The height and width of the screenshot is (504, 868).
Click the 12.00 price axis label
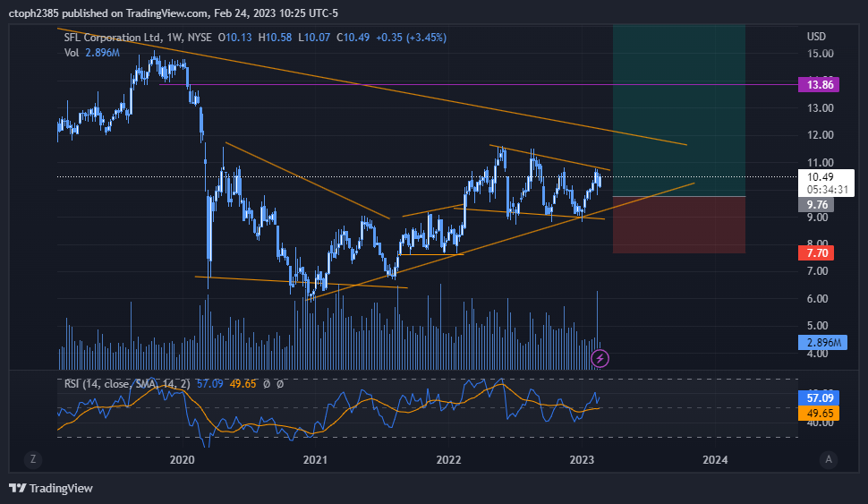click(x=820, y=135)
